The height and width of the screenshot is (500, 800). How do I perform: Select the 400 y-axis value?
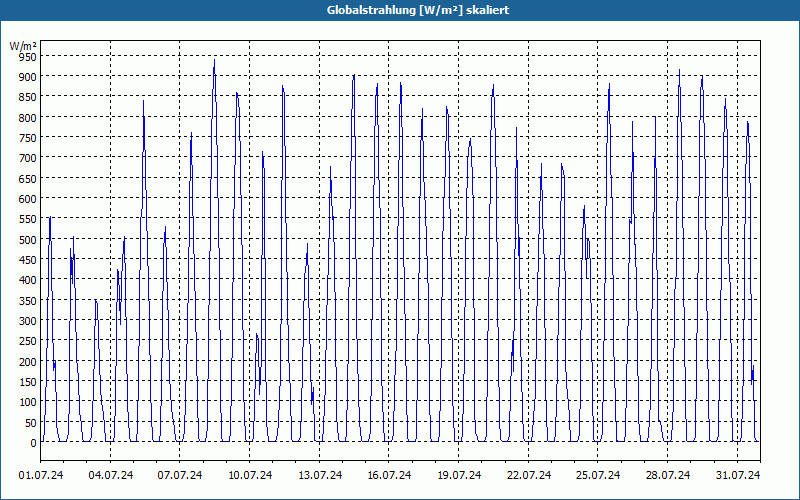(28, 280)
